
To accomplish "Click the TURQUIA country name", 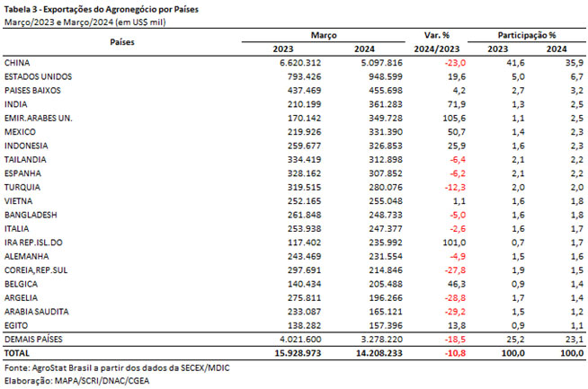I will (22, 188).
